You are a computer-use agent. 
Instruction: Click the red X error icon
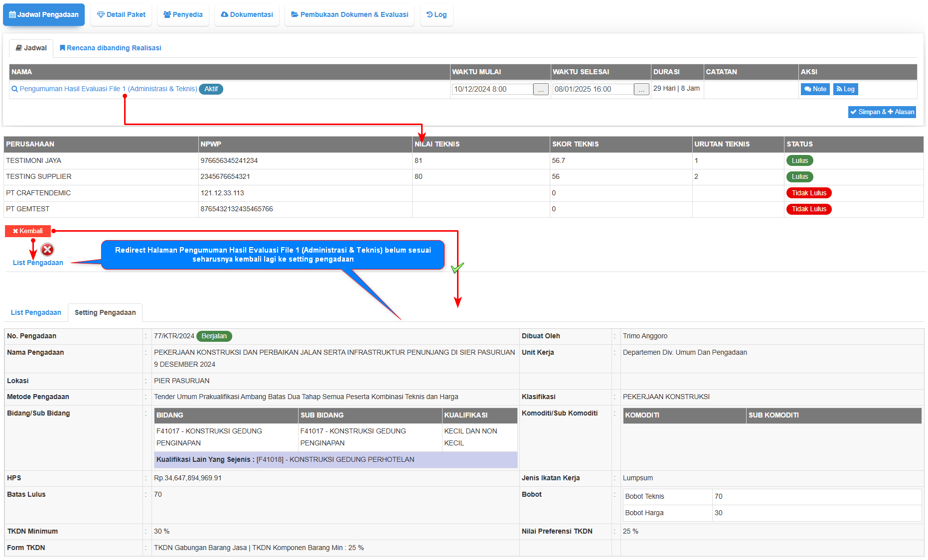(x=47, y=250)
